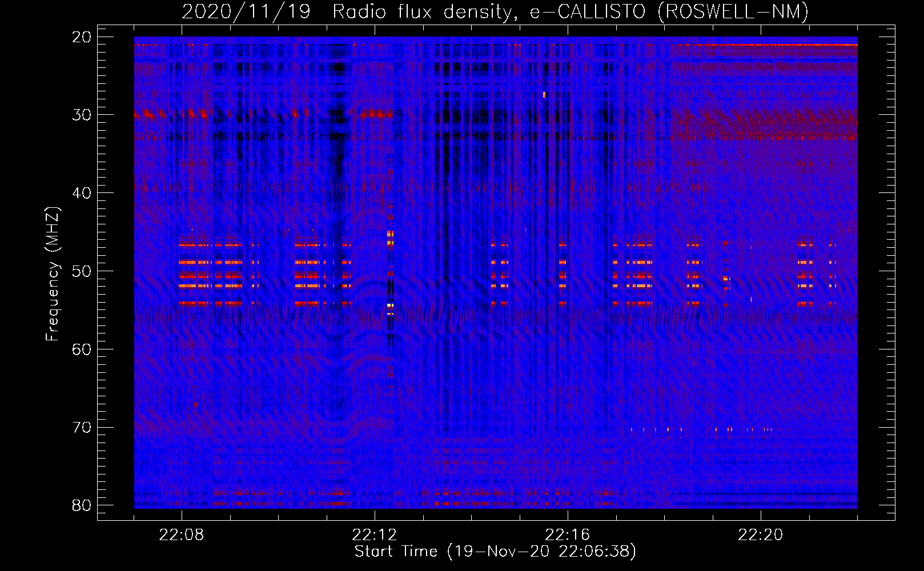Click the date "2020/11/19" in the title
This screenshot has width=924, height=571.
click(x=246, y=11)
